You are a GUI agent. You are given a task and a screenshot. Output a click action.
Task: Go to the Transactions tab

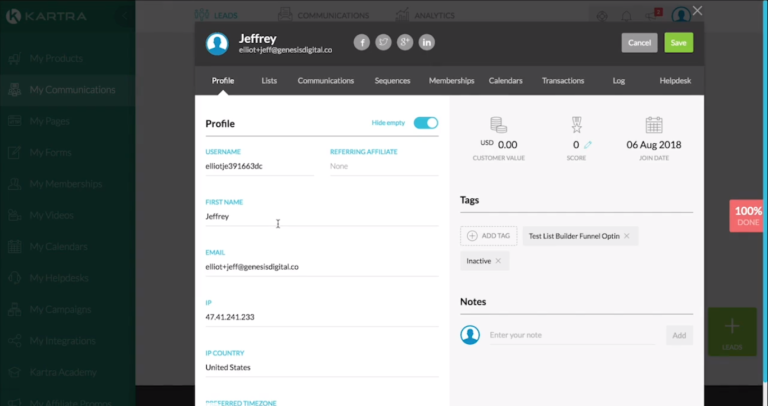tap(563, 81)
